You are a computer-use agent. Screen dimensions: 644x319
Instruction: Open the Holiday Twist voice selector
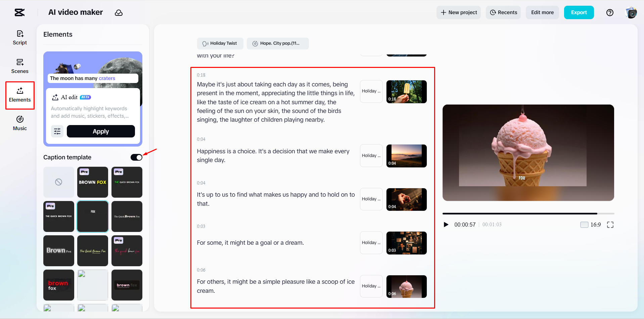point(220,43)
